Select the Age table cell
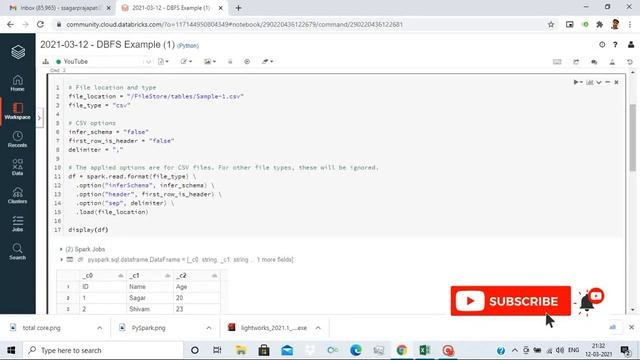The height and width of the screenshot is (360, 640). [x=197, y=287]
